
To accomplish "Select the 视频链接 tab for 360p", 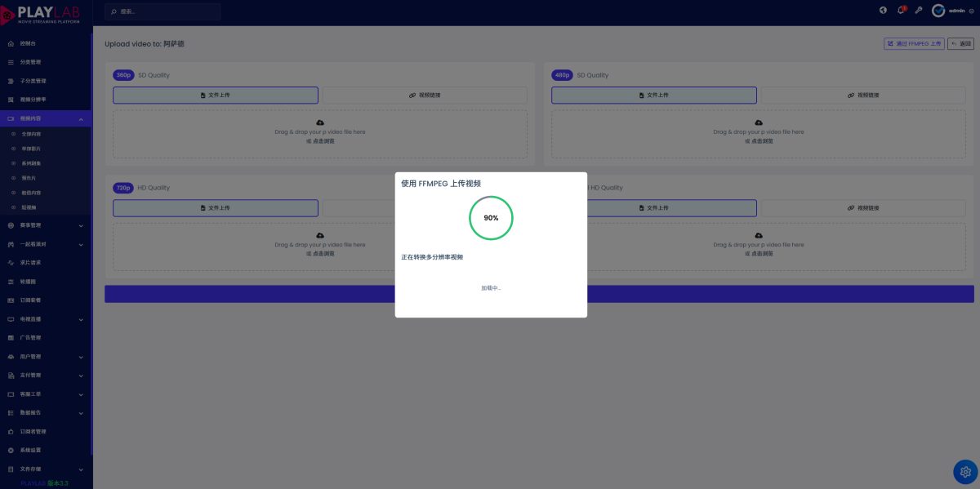I will (x=425, y=96).
